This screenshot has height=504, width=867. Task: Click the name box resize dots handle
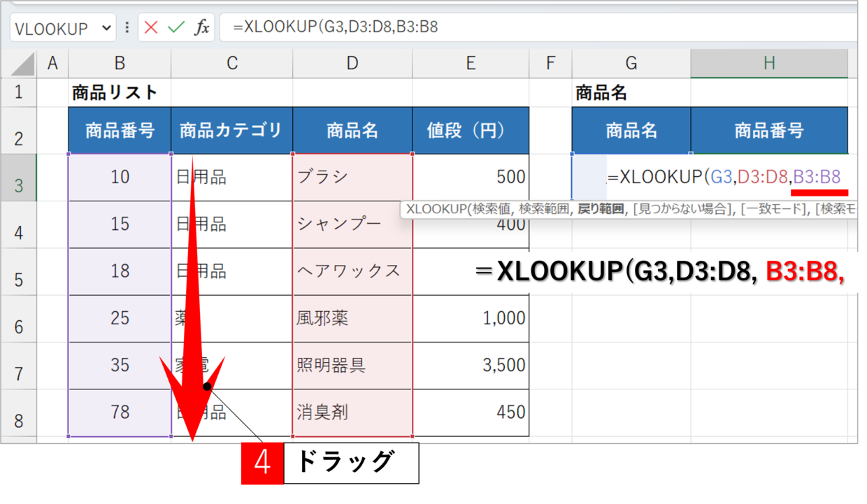pyautogui.click(x=127, y=28)
